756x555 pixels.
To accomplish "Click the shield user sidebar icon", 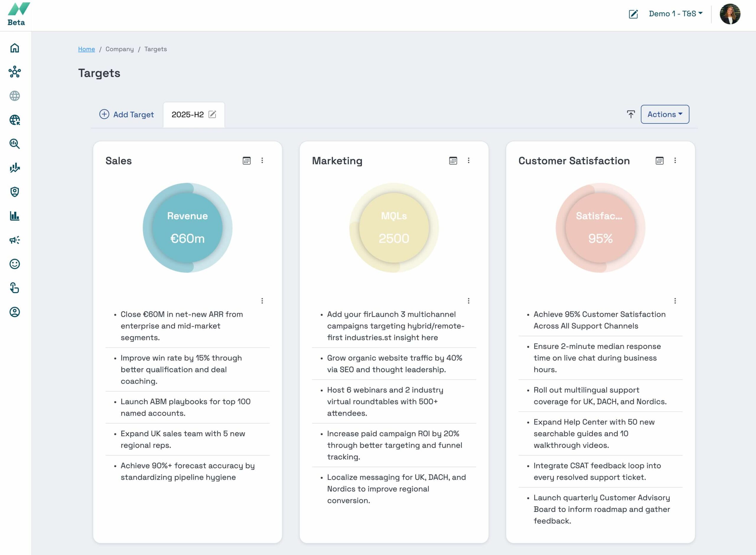I will (14, 192).
